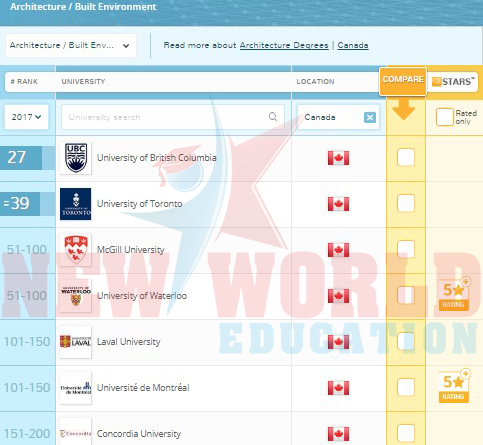Open the Architecture Degrees link
This screenshot has width=483, height=445.
click(284, 45)
